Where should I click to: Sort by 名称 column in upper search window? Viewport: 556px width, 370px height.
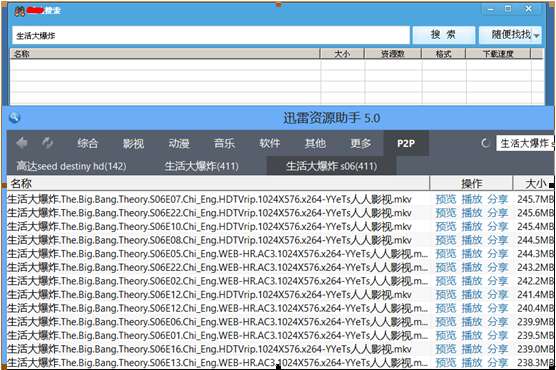[165, 54]
